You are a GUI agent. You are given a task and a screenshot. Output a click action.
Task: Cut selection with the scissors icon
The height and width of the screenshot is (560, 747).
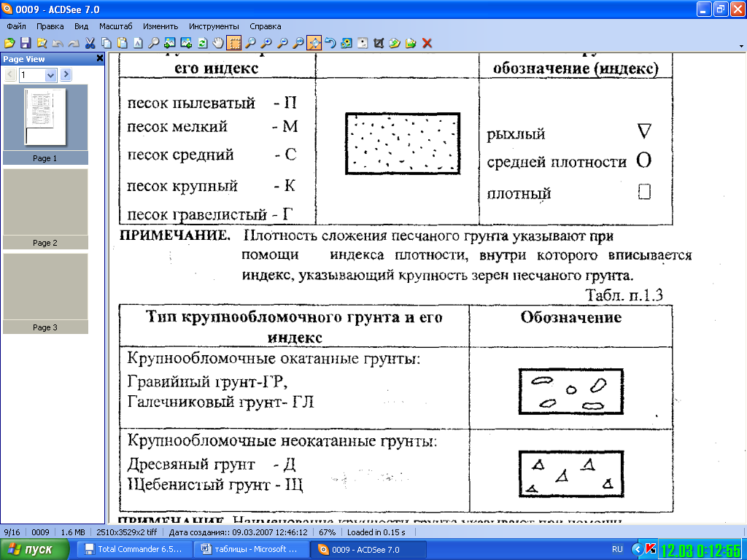[90, 43]
